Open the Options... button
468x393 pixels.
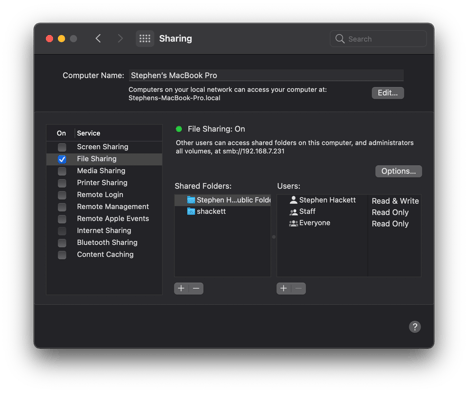(398, 171)
